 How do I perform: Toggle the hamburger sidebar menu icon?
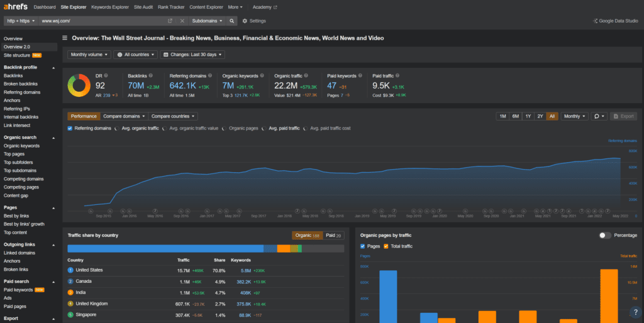tap(65, 38)
